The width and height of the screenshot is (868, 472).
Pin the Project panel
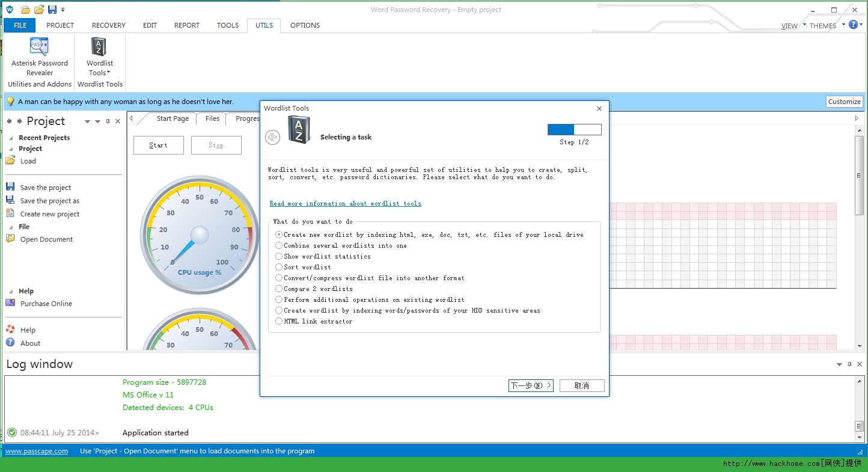pos(108,121)
